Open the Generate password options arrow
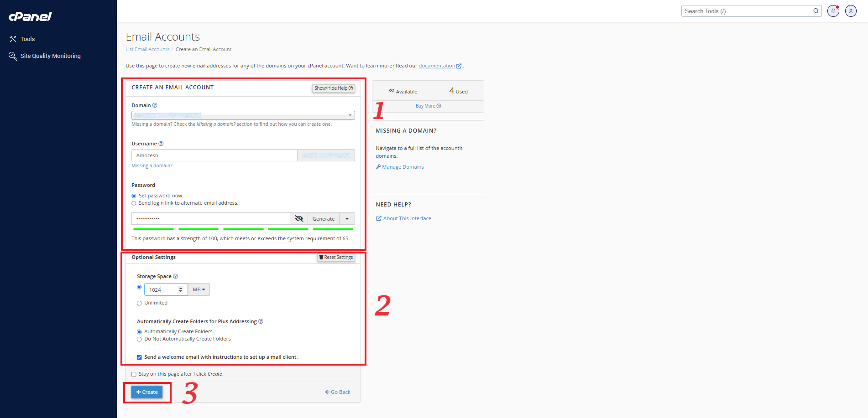Screen dimensions: 868x418 coord(347,219)
